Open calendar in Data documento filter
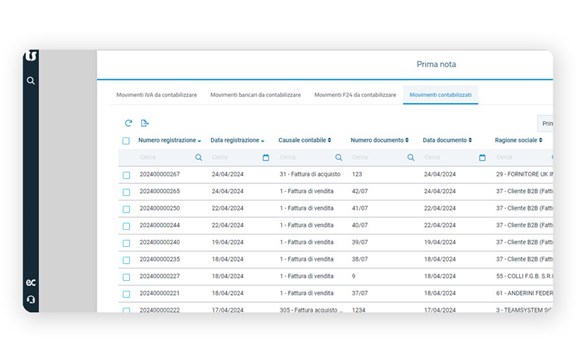This screenshot has width=576, height=362. (x=482, y=157)
